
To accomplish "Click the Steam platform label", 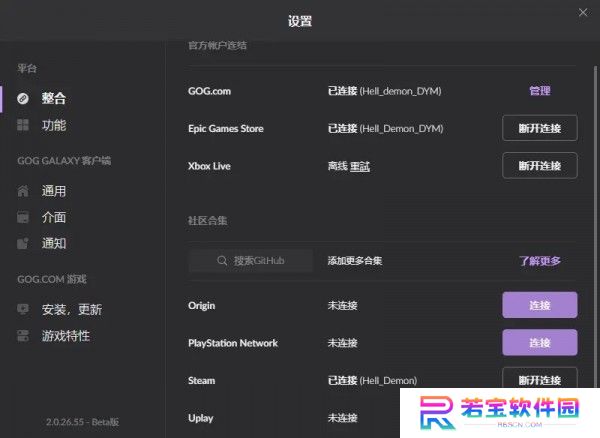I will click(202, 381).
